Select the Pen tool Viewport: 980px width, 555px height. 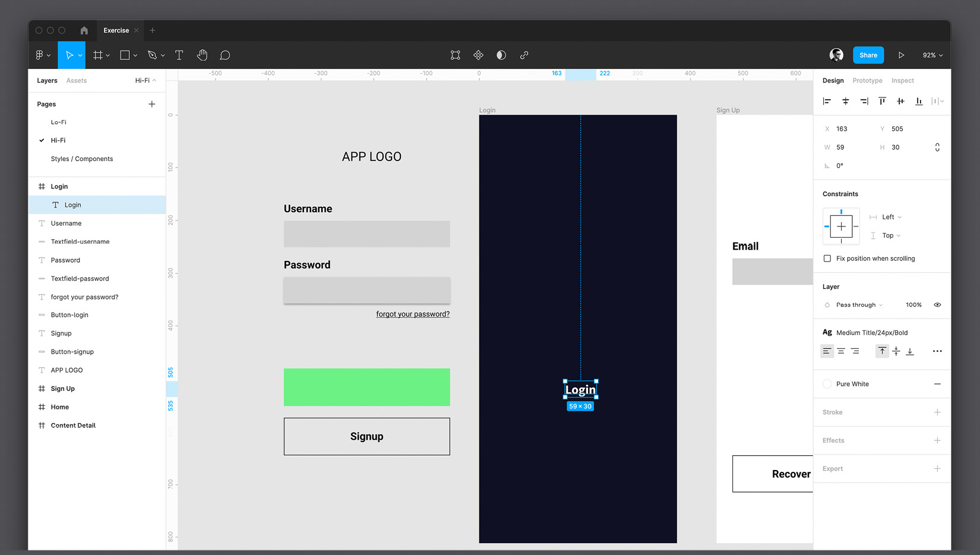pyautogui.click(x=152, y=55)
